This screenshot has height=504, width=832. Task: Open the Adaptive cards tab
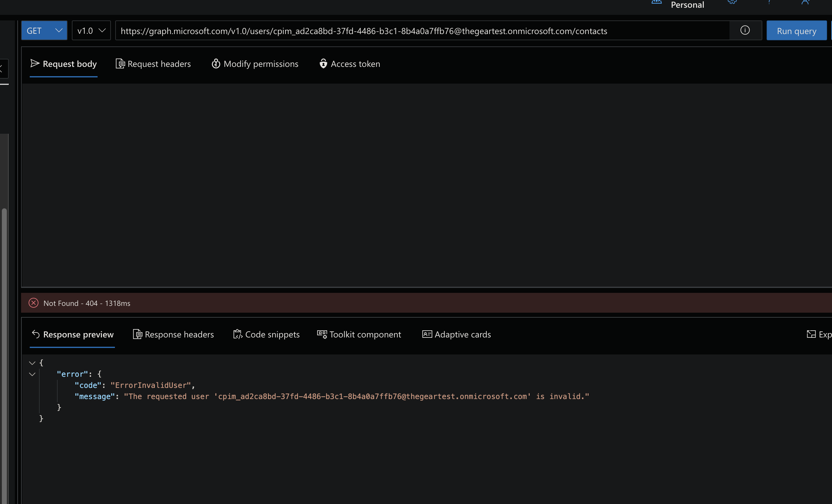[456, 334]
